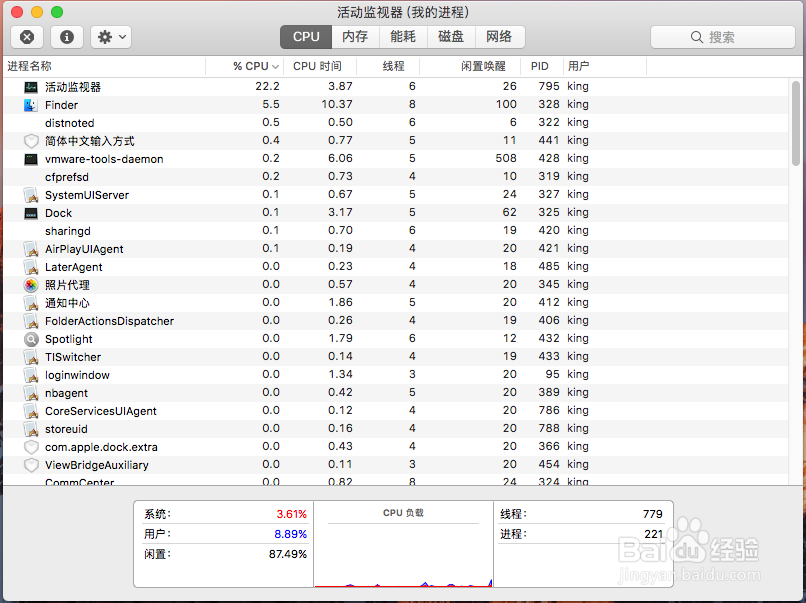Click vmware-tools-daemon idle wakeups value 508

tap(506, 158)
